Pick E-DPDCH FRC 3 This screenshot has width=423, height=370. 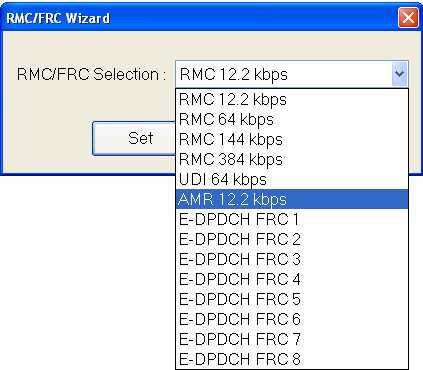(292, 259)
